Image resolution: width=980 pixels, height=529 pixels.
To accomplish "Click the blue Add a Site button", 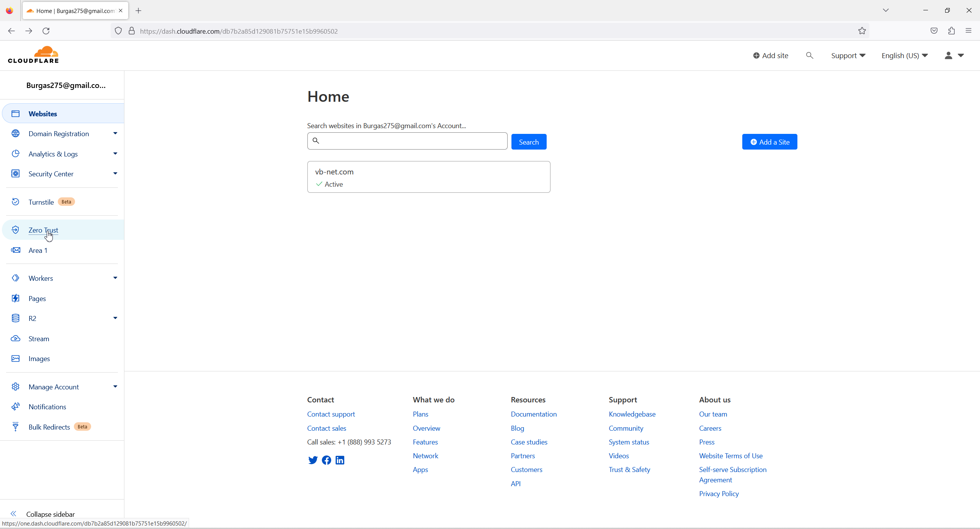I will coord(769,142).
